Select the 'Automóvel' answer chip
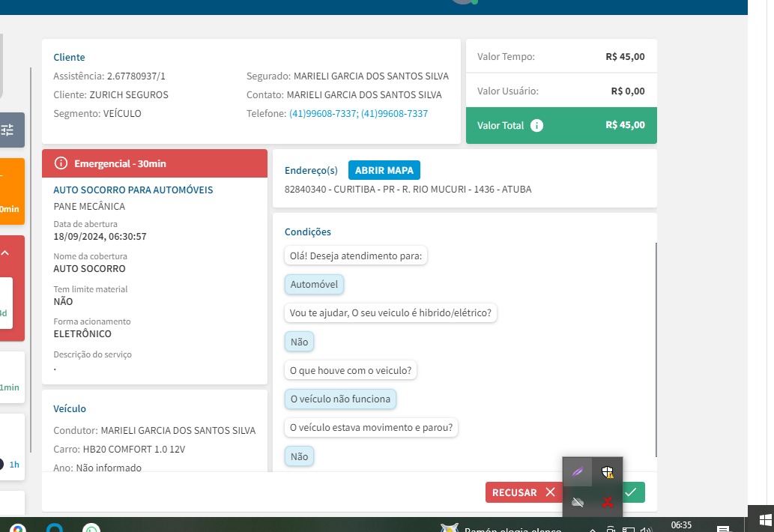Viewport: 774px width, 532px height. click(x=314, y=284)
